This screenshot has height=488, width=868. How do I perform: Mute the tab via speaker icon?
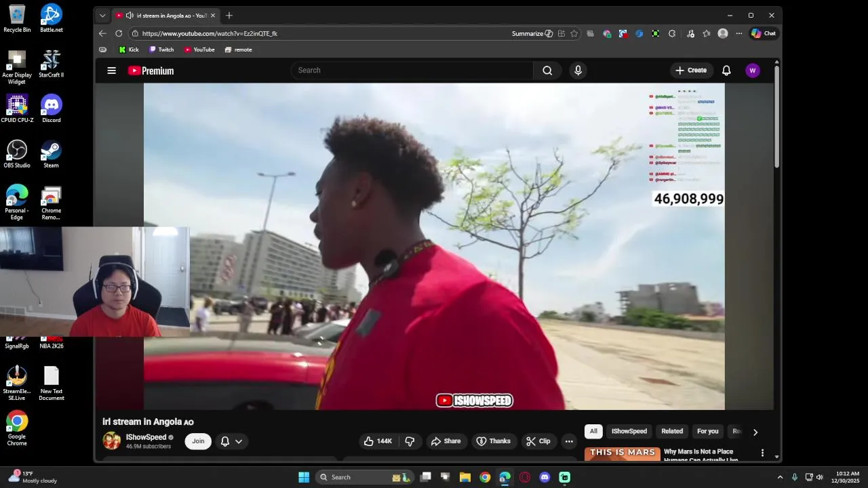tap(130, 15)
